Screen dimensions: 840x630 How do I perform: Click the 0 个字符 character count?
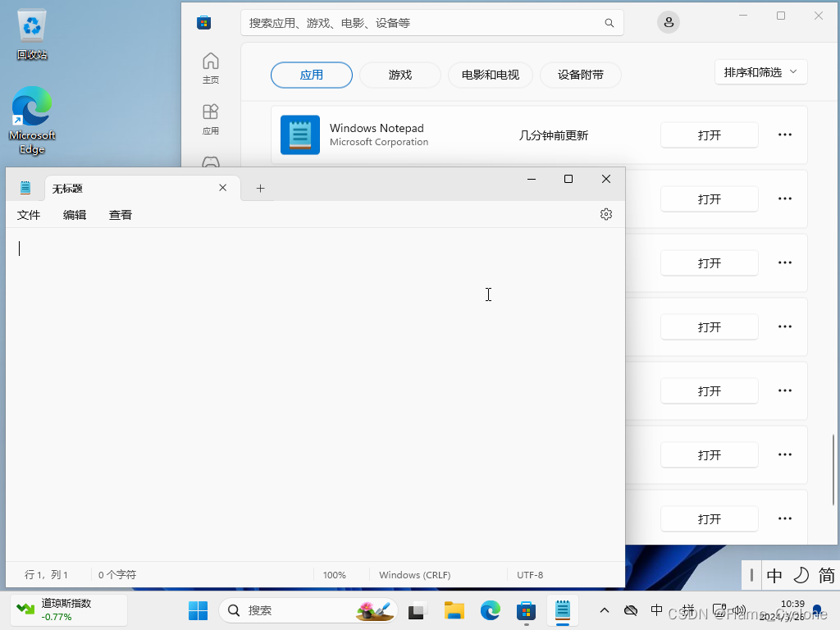[117, 575]
